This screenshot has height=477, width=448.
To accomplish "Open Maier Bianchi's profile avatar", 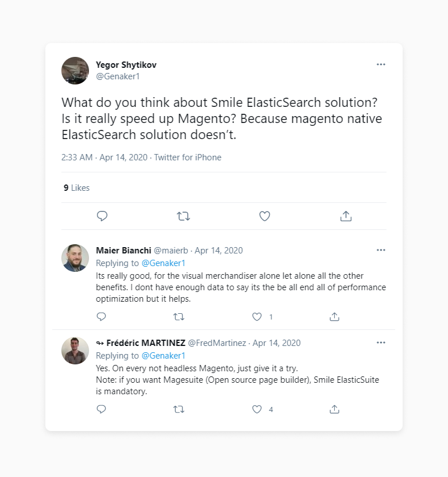I will (x=75, y=258).
